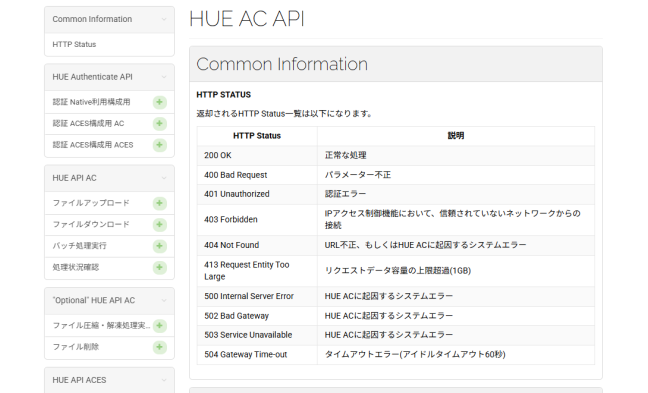
Task: Select the Common Information sidebar heading
Action: pos(92,19)
